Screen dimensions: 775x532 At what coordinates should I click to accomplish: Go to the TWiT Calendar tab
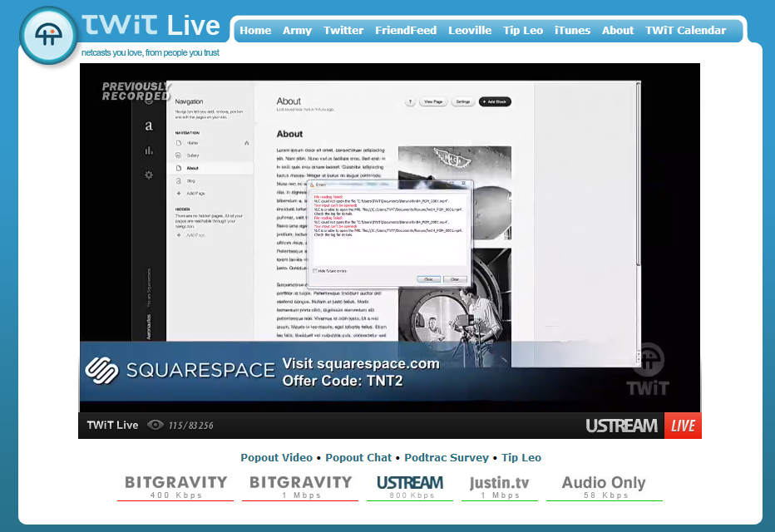pos(685,31)
